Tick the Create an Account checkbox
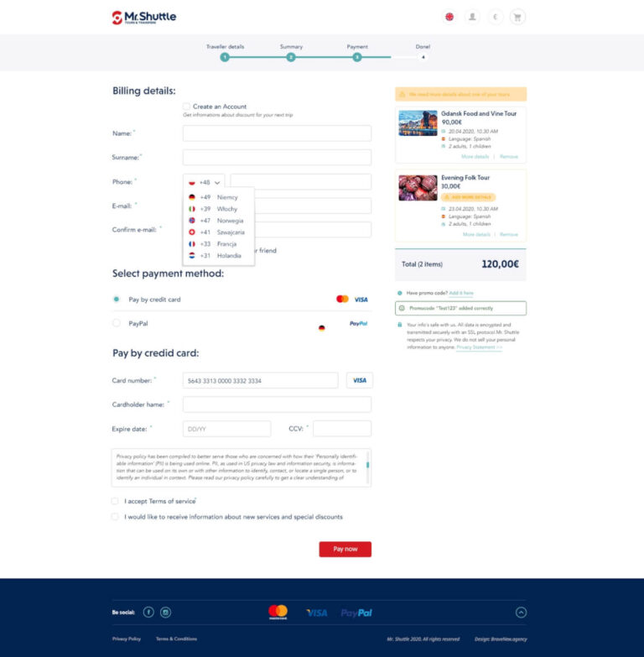The width and height of the screenshot is (644, 657). pyautogui.click(x=187, y=107)
